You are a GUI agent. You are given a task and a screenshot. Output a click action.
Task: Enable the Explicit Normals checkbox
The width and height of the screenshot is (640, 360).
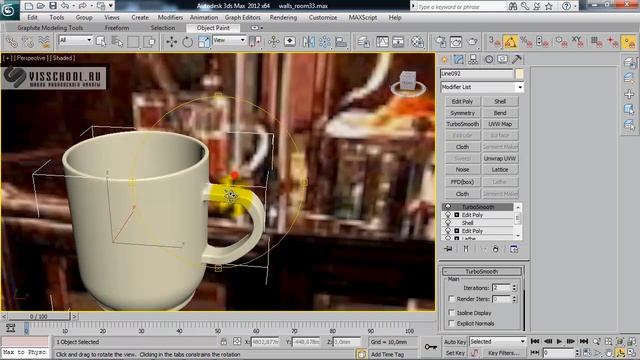click(451, 323)
